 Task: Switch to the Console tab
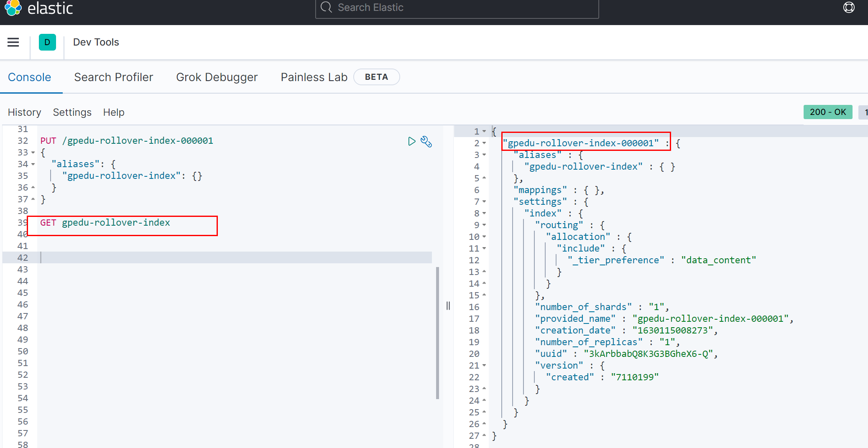tap(30, 77)
